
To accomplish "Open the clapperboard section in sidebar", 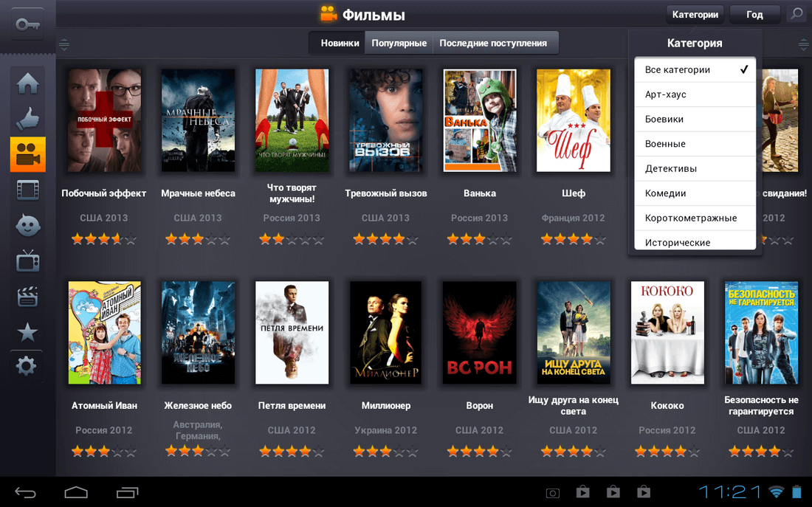I will [x=27, y=297].
